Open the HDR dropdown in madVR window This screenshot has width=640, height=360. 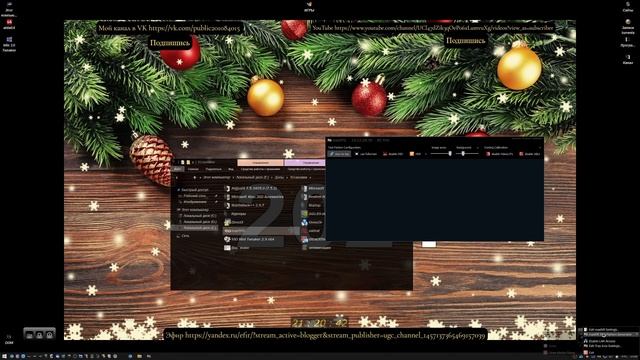click(426, 154)
